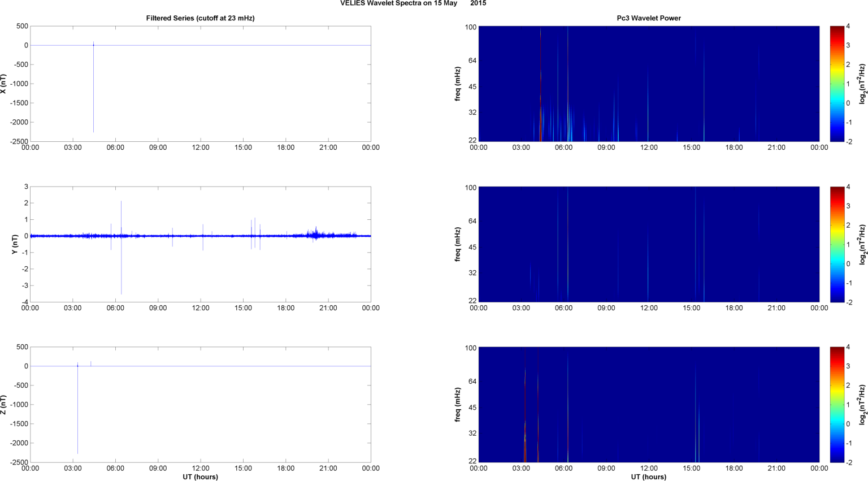The image size is (868, 481).
Task: Click 'freq (mHz)' label of the Z-component wavelet plot
Action: (x=457, y=405)
